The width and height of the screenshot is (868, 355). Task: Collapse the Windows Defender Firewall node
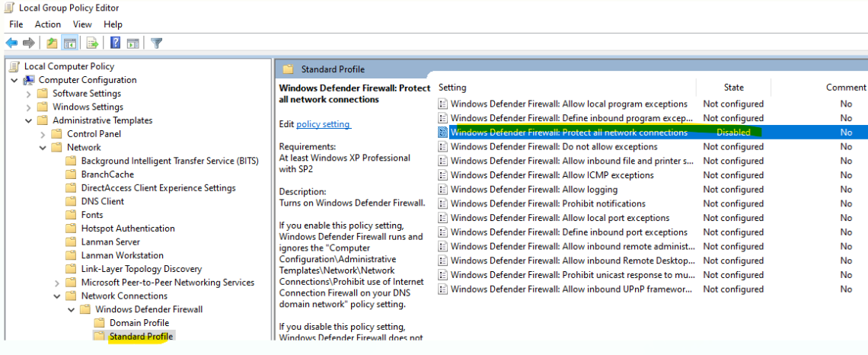pos(71,309)
